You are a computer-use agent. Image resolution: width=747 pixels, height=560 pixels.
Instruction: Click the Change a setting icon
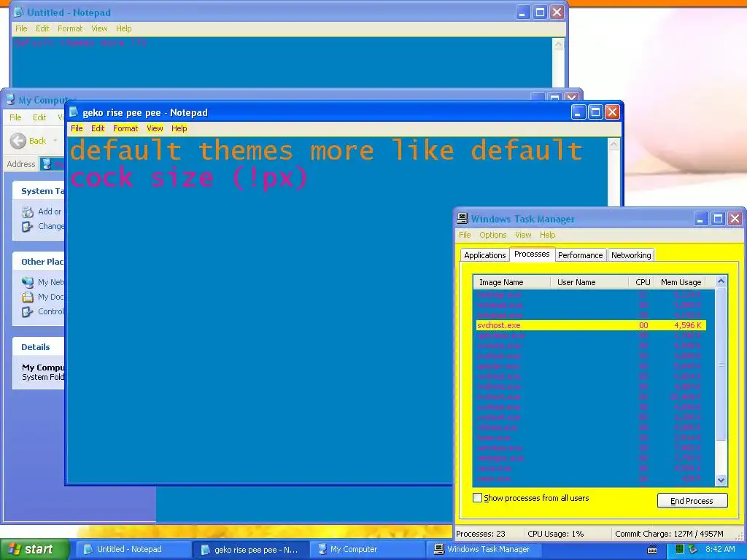pyautogui.click(x=28, y=226)
